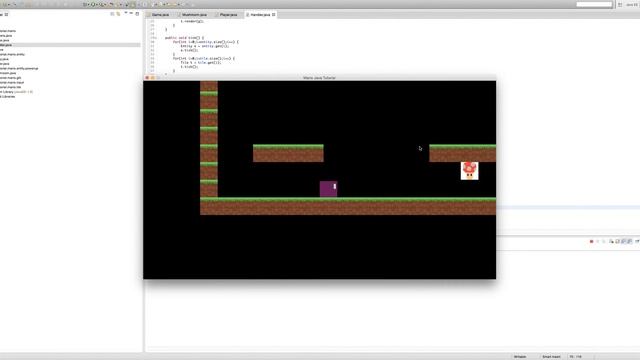Click the Writable status bar entry
640x360 pixels.
click(x=520, y=357)
